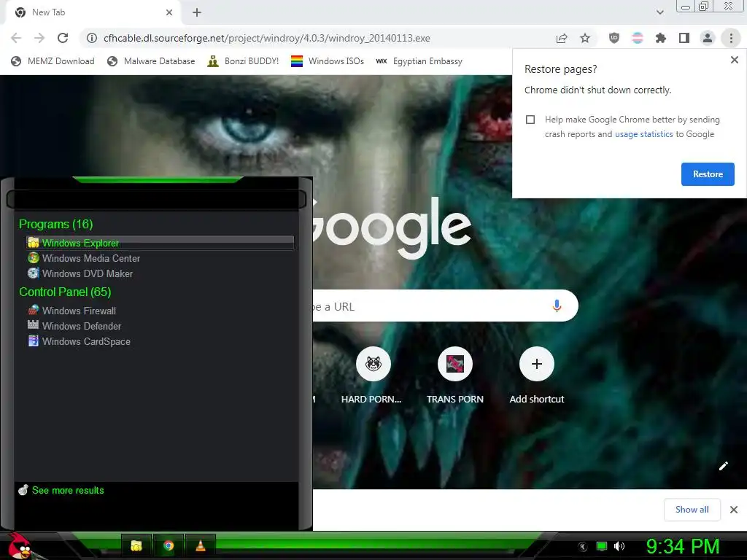Screen dimensions: 747x560
Task: Open the Windows ISOs bookmark
Action: pyautogui.click(x=328, y=61)
